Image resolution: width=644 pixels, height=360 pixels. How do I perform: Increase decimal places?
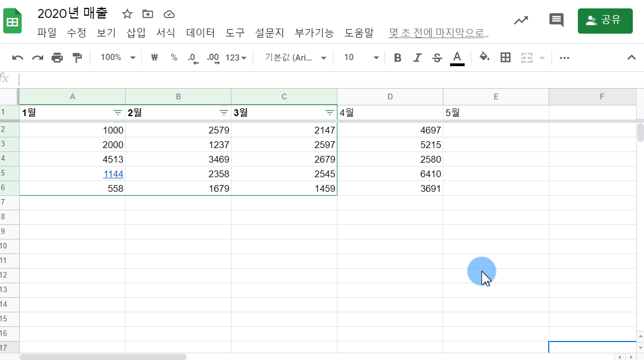[213, 58]
